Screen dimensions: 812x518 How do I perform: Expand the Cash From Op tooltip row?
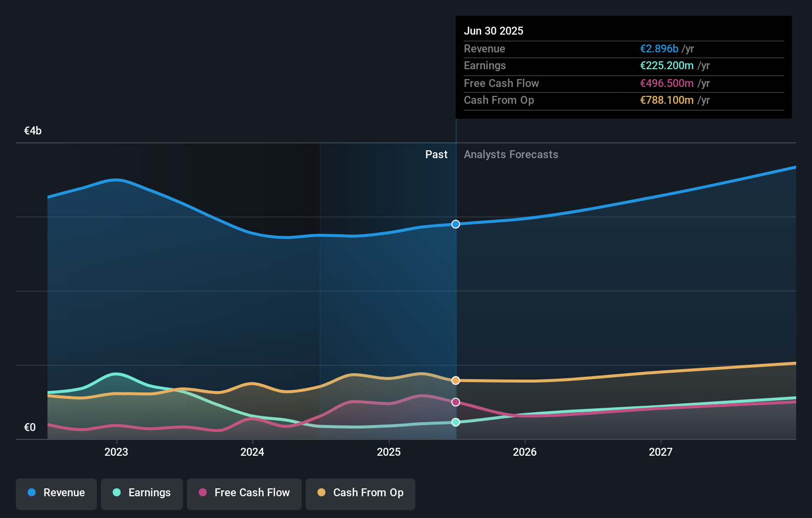(x=499, y=100)
